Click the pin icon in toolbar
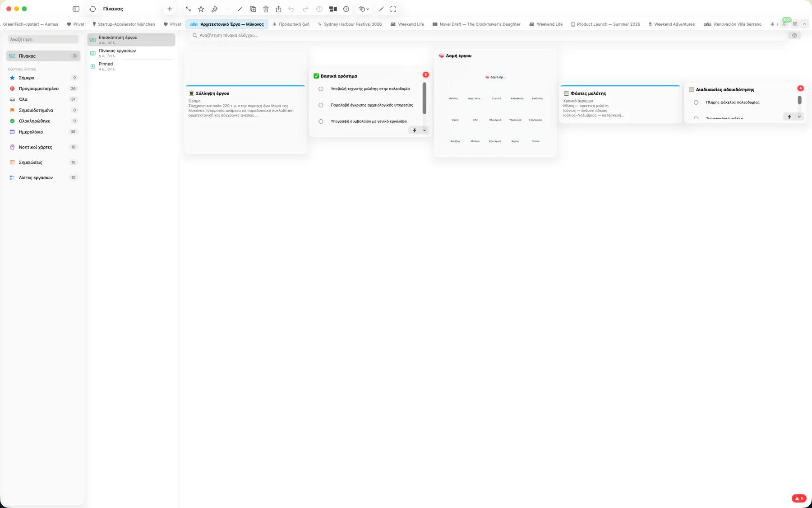 [x=214, y=9]
